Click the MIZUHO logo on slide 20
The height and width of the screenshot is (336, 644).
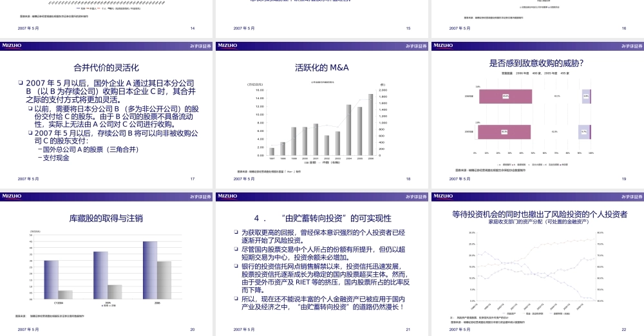pos(12,196)
